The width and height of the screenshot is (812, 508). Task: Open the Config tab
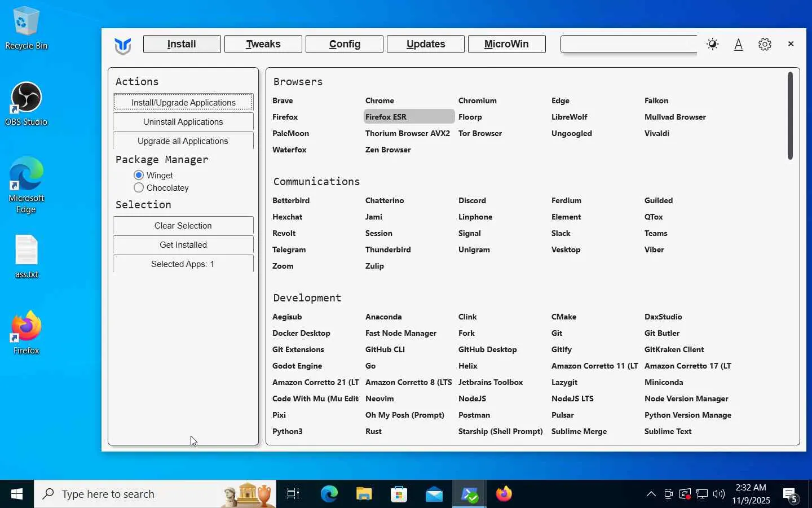(x=345, y=44)
